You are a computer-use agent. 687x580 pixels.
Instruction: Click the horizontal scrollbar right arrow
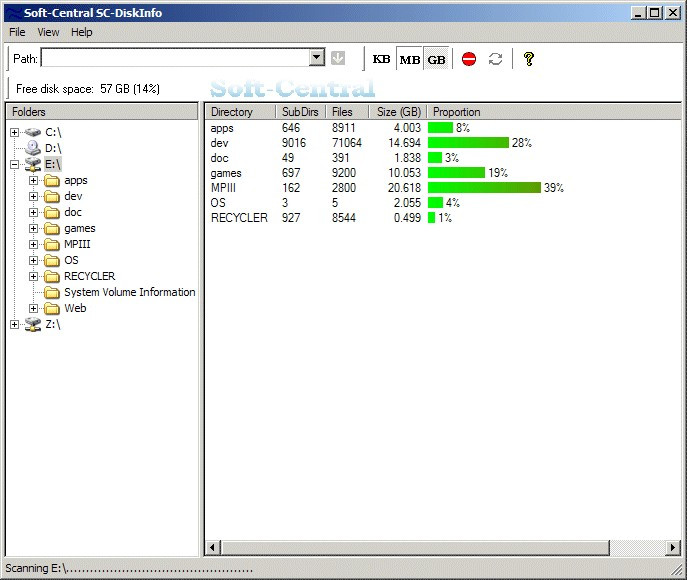tap(673, 548)
